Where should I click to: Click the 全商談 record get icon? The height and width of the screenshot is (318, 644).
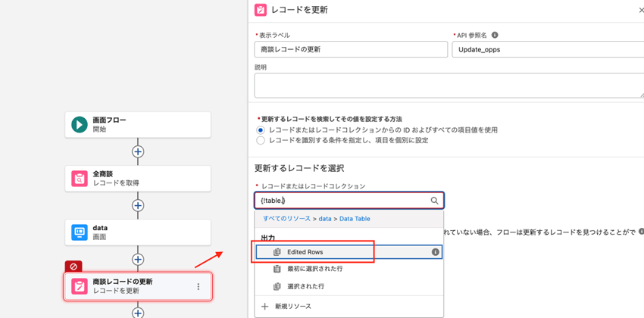tap(80, 179)
